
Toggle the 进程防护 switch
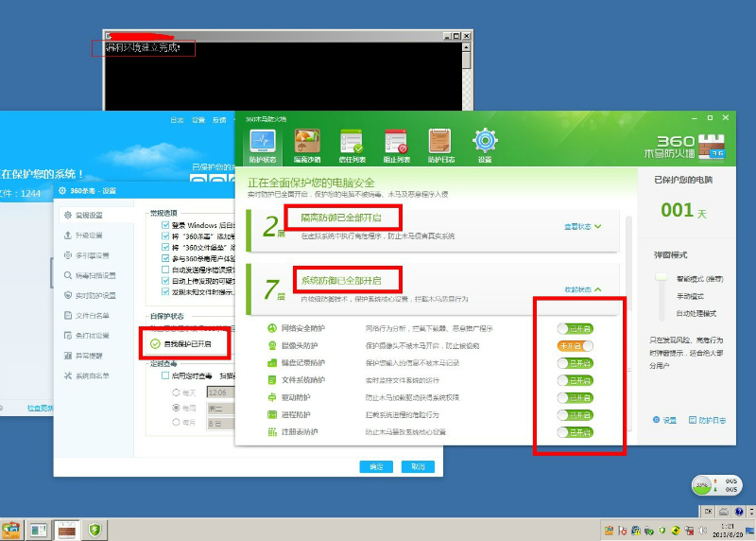coord(576,415)
